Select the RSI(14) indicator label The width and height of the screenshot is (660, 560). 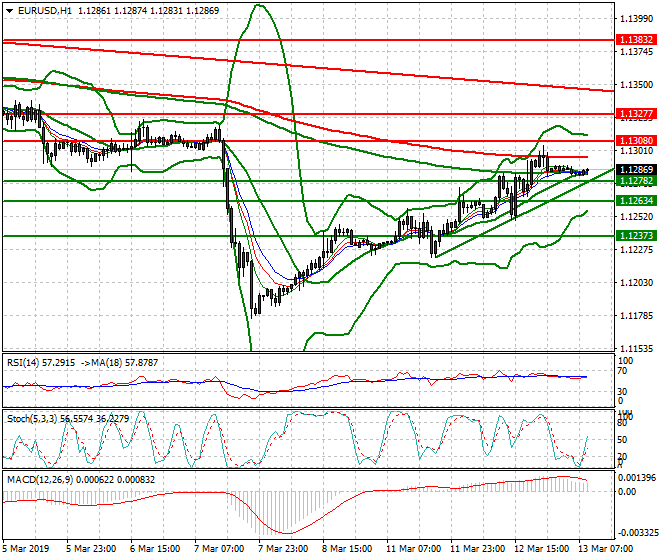click(x=23, y=363)
